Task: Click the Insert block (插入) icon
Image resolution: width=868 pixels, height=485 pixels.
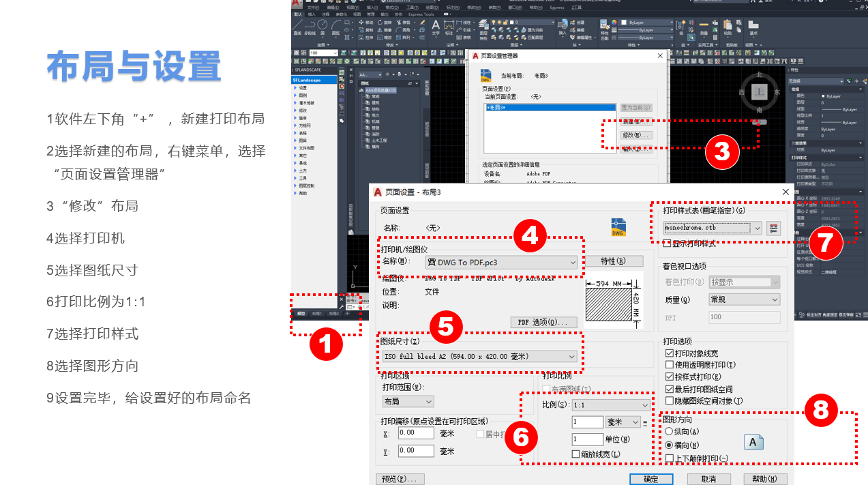Action: click(x=562, y=25)
